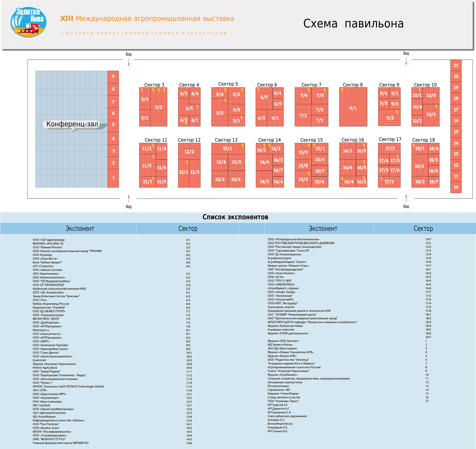Click the ООО "Агромакс-Пресс" entry
476x449 pixels.
tap(283, 401)
